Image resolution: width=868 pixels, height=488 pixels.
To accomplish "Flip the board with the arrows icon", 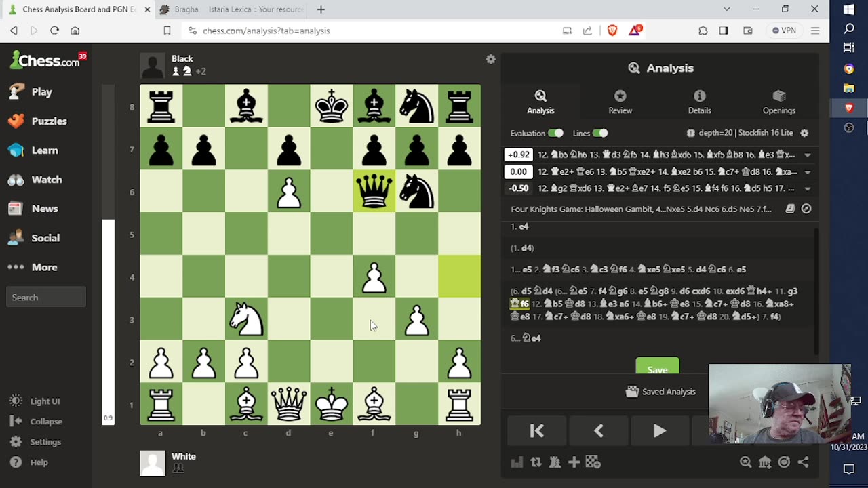I will [536, 462].
